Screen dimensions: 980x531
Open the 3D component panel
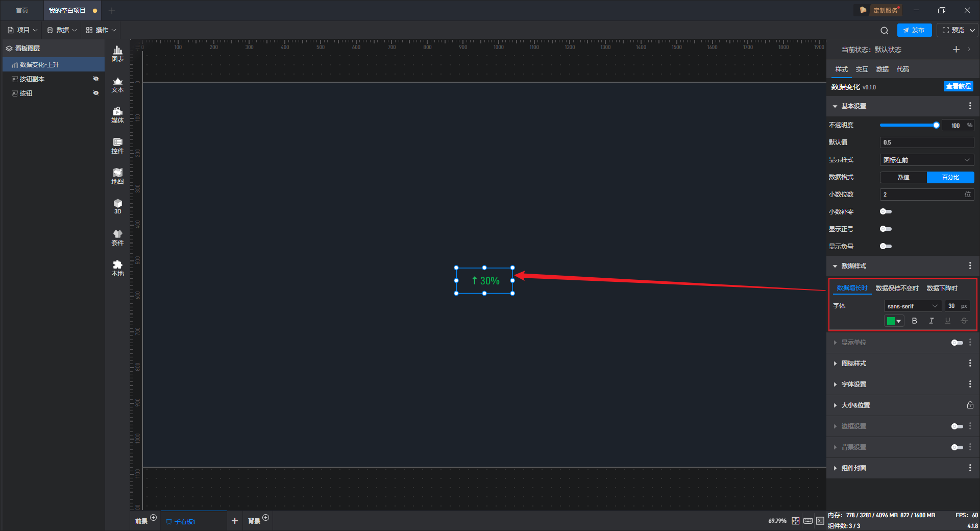point(117,206)
